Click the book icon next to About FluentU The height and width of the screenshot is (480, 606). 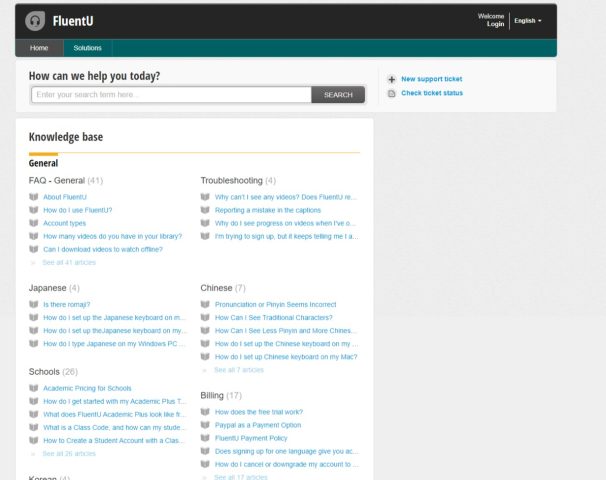pyautogui.click(x=34, y=197)
